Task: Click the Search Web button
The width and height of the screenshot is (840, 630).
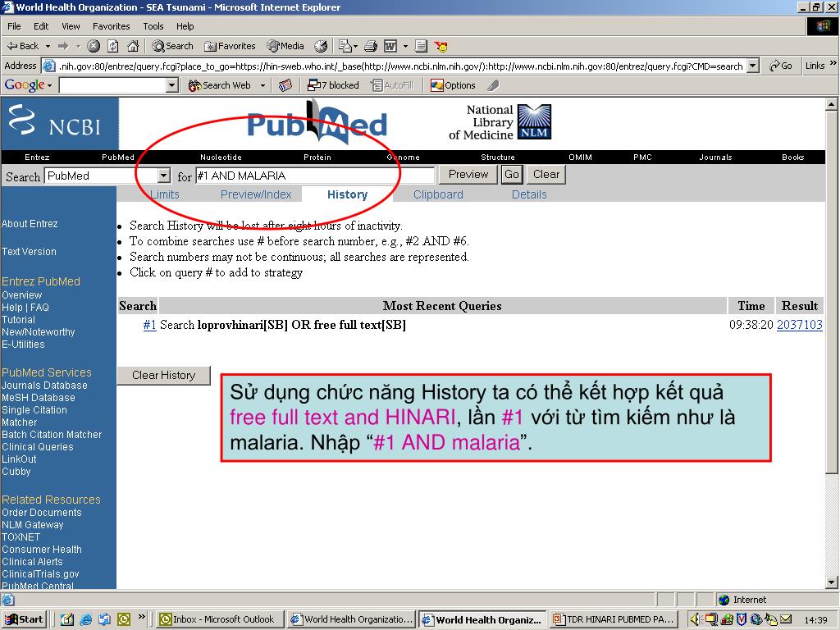Action: point(220,85)
